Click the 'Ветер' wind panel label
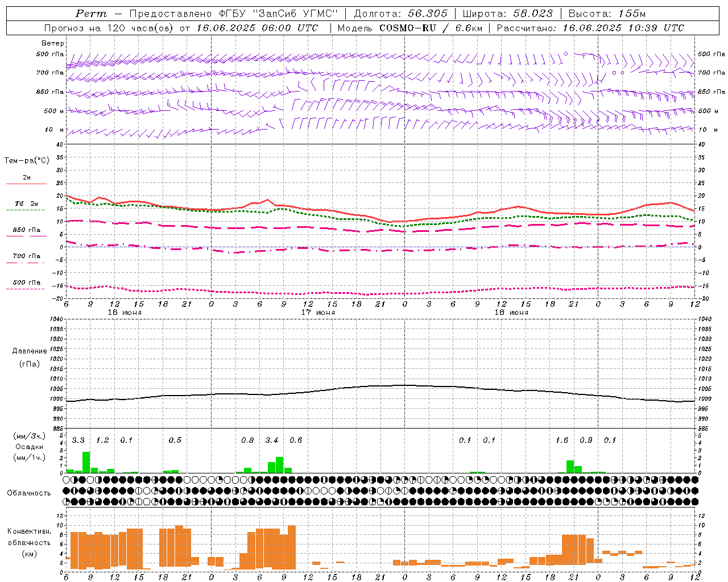728x582 pixels. coord(53,43)
